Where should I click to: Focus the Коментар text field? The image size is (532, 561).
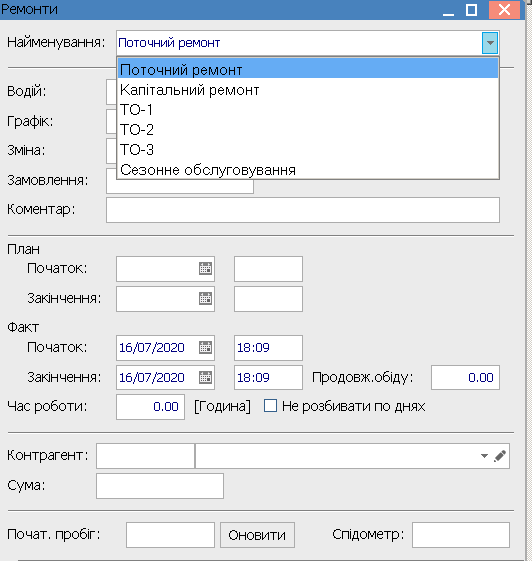coord(303,210)
